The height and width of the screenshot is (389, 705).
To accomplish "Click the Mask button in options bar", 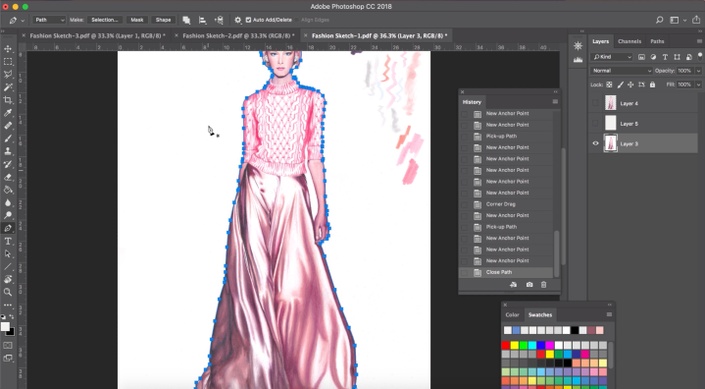I will [137, 20].
